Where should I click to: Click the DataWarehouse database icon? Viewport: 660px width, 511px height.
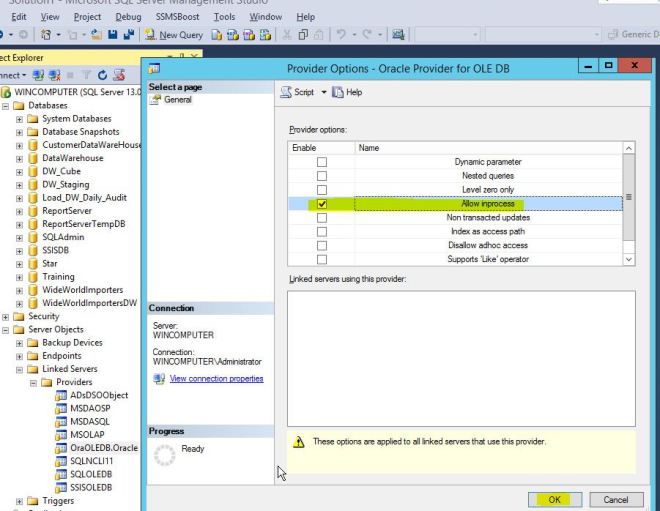[x=34, y=158]
